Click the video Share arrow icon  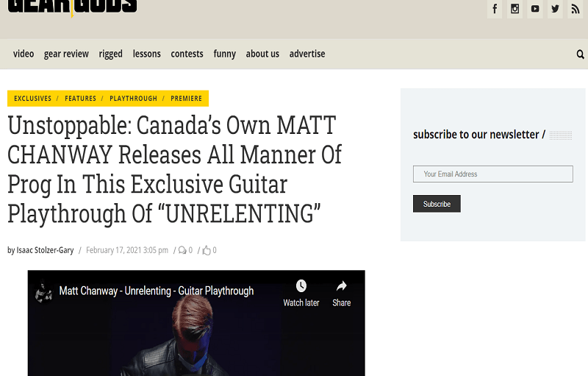(341, 287)
